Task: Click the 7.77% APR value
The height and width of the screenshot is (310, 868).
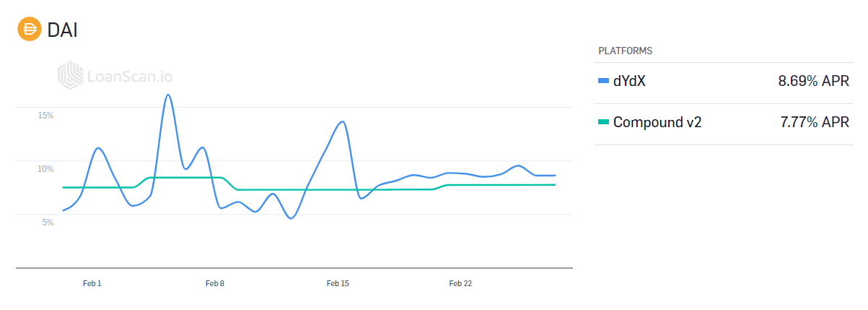Action: (x=815, y=122)
